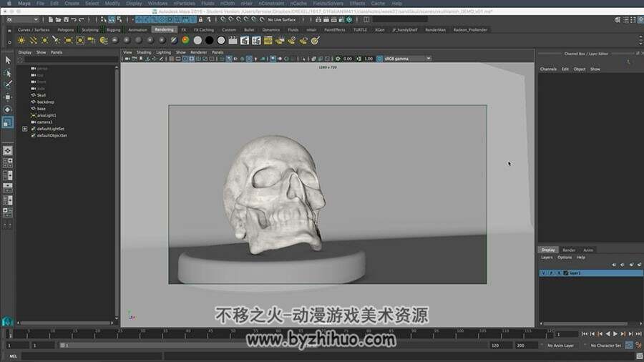Click viewport camera select icon

pyautogui.click(x=127, y=59)
